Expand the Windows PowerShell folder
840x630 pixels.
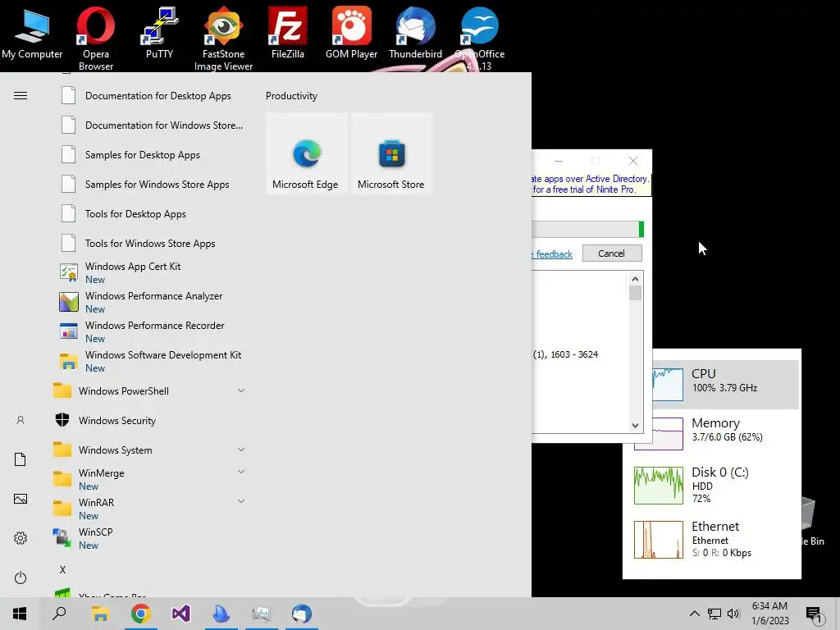(150, 391)
